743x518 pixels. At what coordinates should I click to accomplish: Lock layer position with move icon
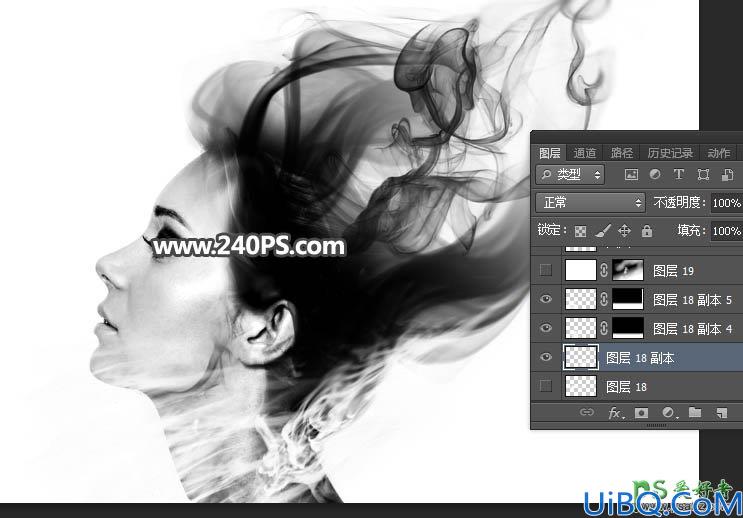point(625,231)
